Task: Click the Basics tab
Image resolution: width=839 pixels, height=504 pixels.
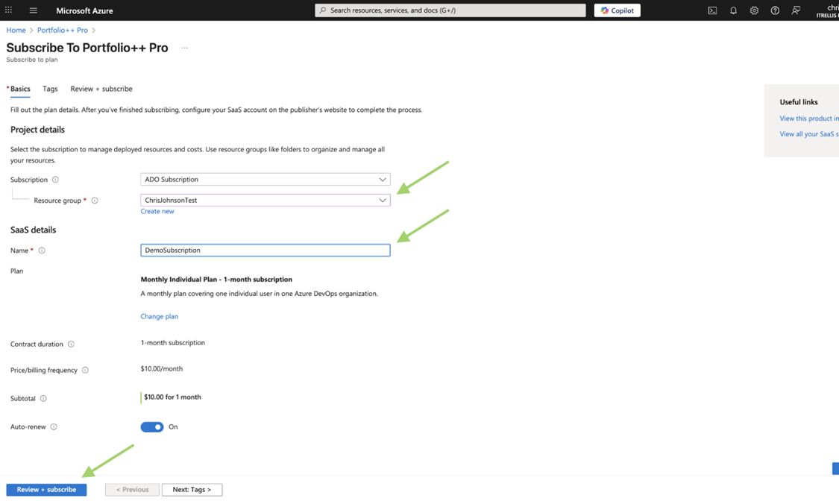Action: tap(19, 89)
